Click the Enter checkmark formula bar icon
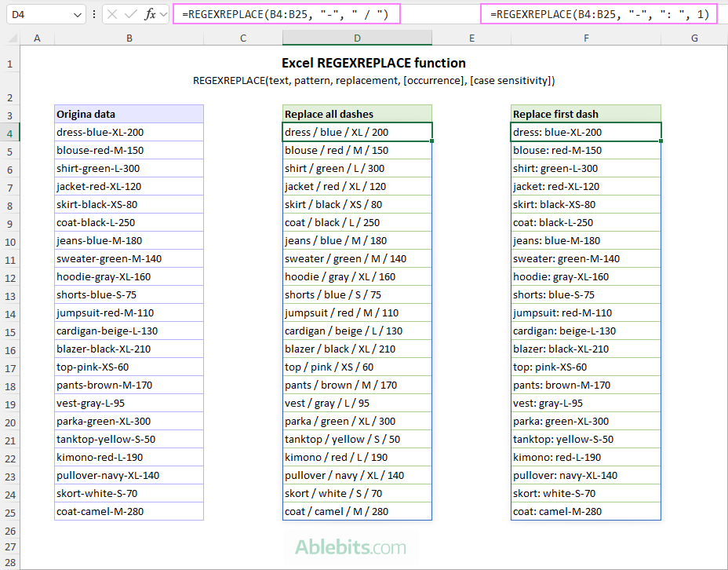 pyautogui.click(x=131, y=14)
